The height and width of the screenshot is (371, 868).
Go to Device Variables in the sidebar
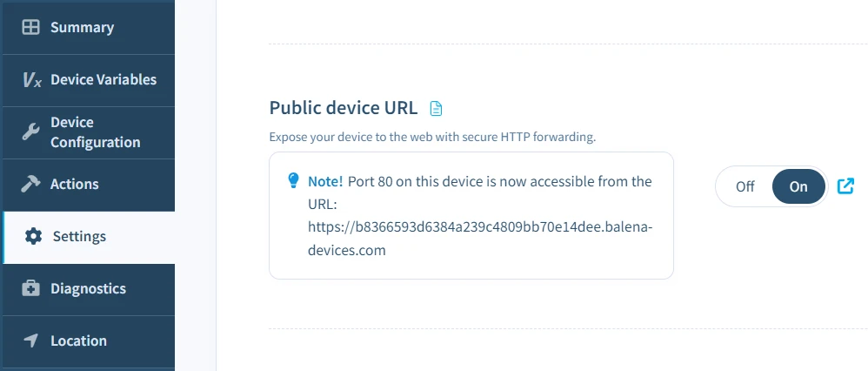(103, 80)
